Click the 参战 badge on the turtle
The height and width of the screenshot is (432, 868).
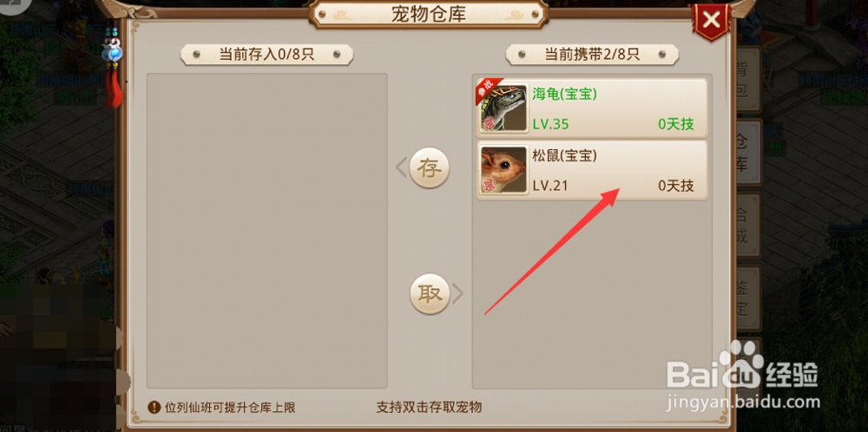pyautogui.click(x=487, y=91)
